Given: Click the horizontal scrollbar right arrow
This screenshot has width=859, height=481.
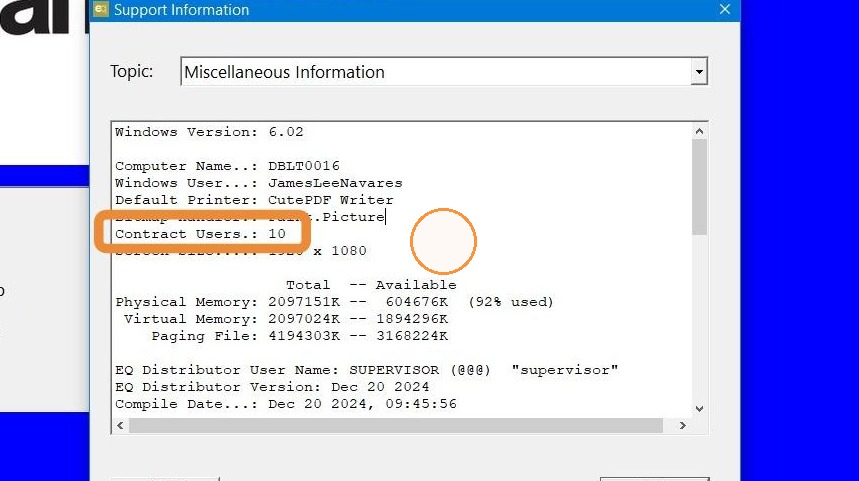Looking at the screenshot, I should pyautogui.click(x=683, y=425).
